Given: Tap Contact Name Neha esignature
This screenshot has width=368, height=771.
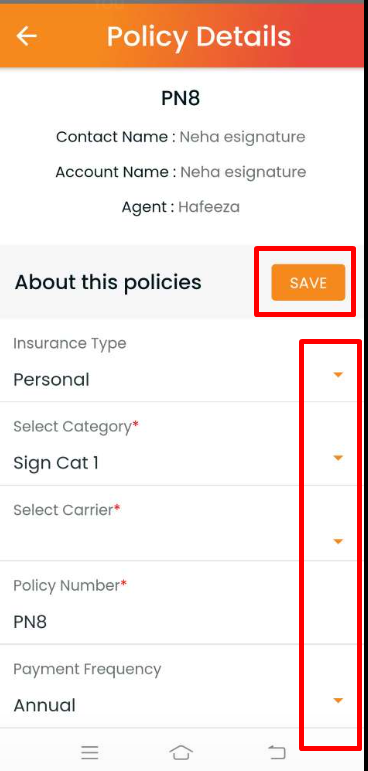Looking at the screenshot, I should 242,137.
